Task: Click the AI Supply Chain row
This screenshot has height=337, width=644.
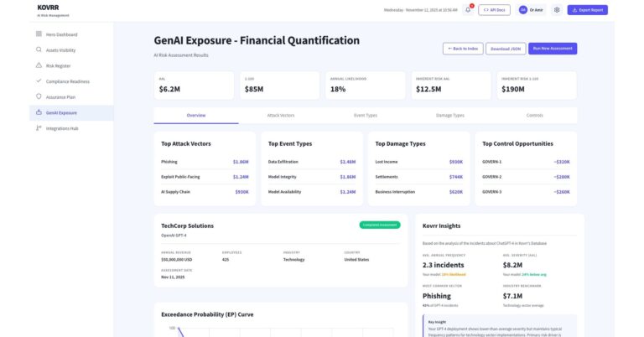Action: point(205,192)
